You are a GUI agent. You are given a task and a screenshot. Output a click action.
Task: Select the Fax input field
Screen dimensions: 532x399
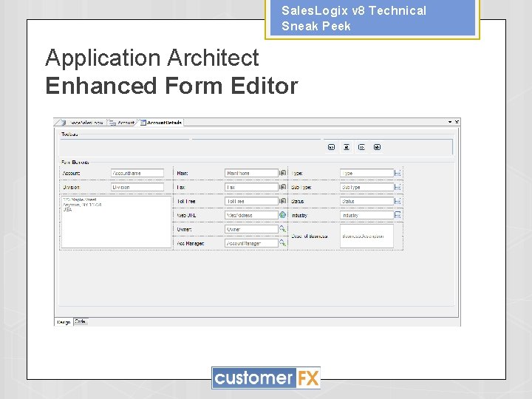tap(251, 187)
